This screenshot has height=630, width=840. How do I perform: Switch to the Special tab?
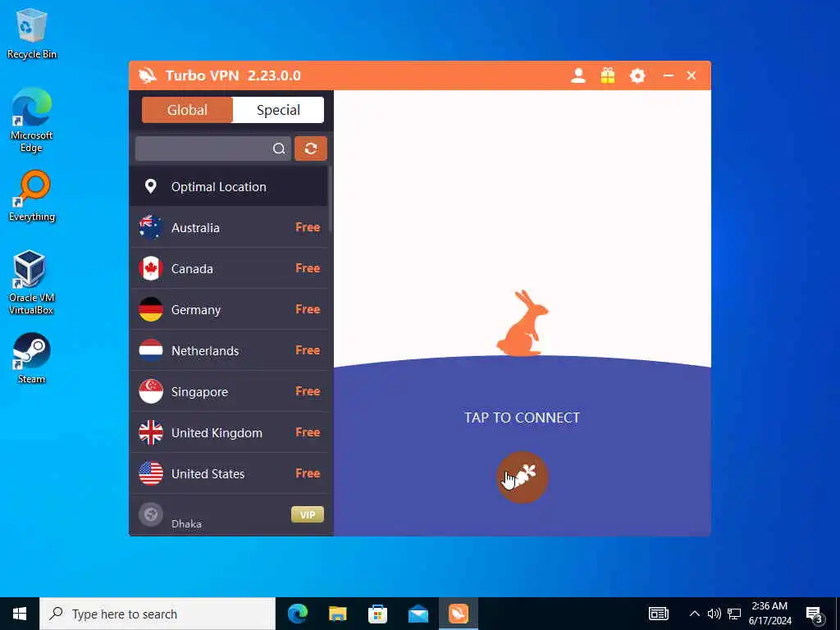278,110
